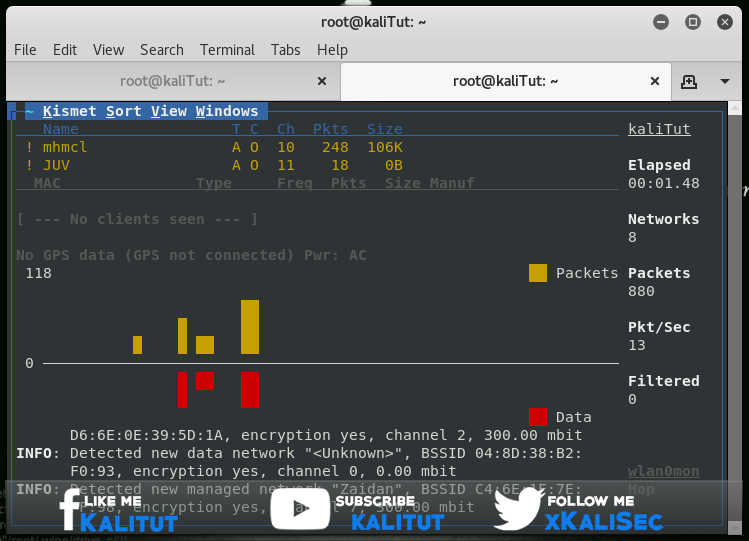749x541 pixels.
Task: Open the Terminal menu
Action: 227,50
